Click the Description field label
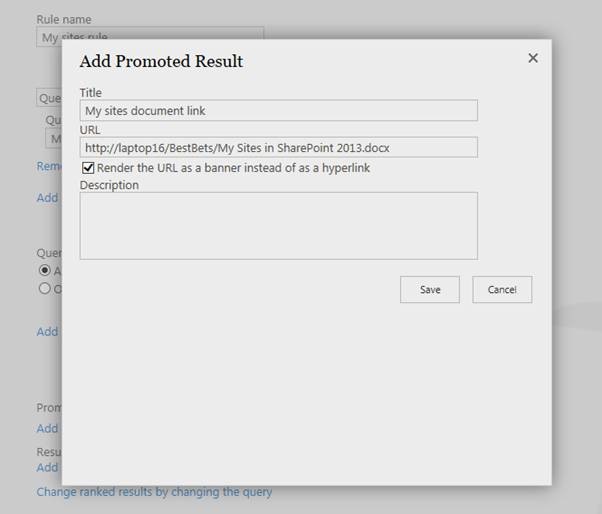This screenshot has height=514, width=602. click(109, 185)
